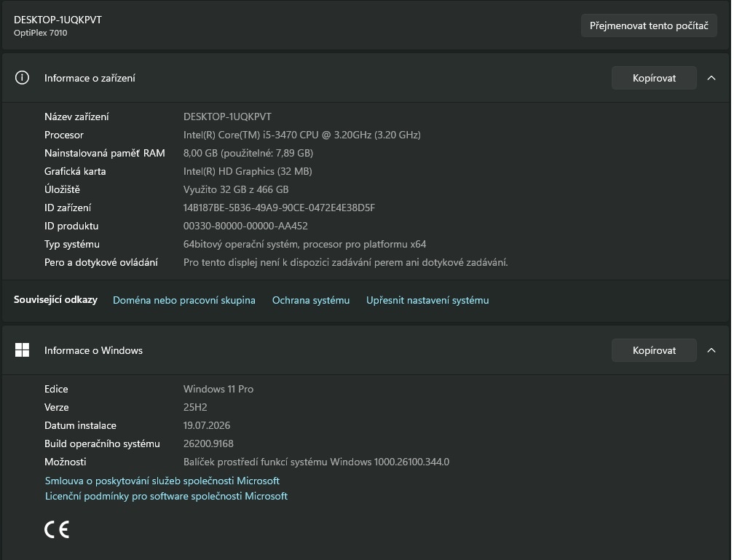Open Smlouva o poskytování služeb společnosti Microsoft

[x=162, y=481]
